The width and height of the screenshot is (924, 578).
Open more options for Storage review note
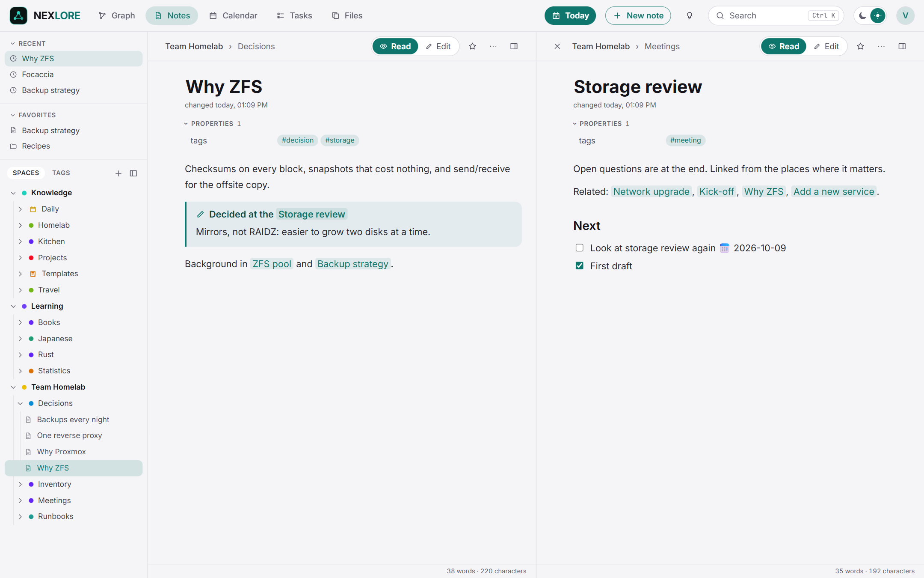click(881, 46)
